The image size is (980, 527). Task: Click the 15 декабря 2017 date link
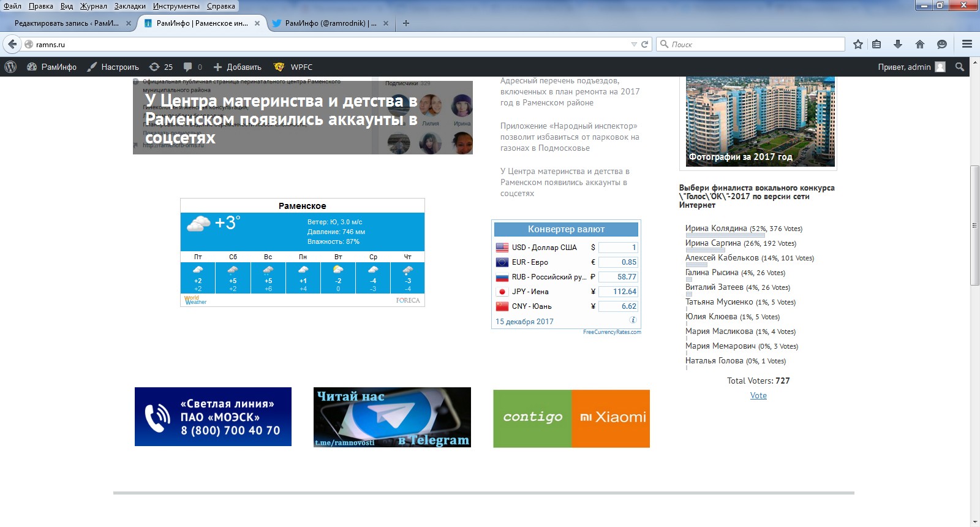[524, 321]
